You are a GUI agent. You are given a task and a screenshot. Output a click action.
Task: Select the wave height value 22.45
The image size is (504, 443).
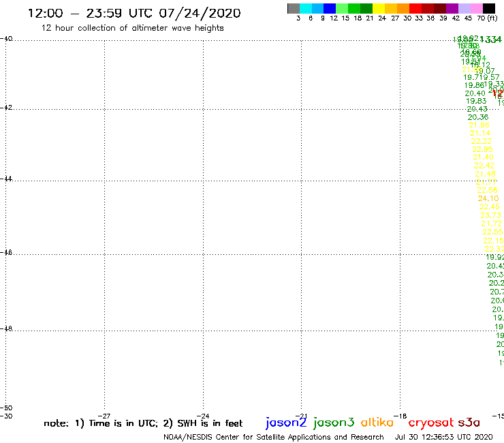(490, 207)
